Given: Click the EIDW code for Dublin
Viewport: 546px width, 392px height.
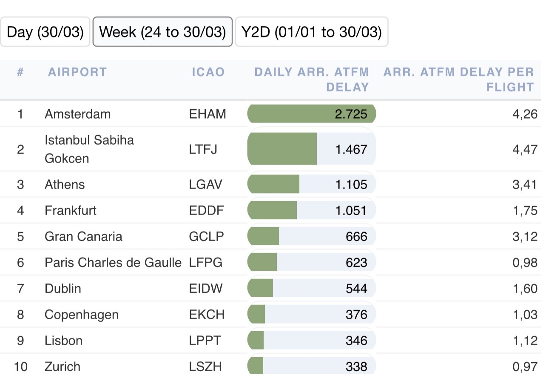Looking at the screenshot, I should pyautogui.click(x=206, y=289).
